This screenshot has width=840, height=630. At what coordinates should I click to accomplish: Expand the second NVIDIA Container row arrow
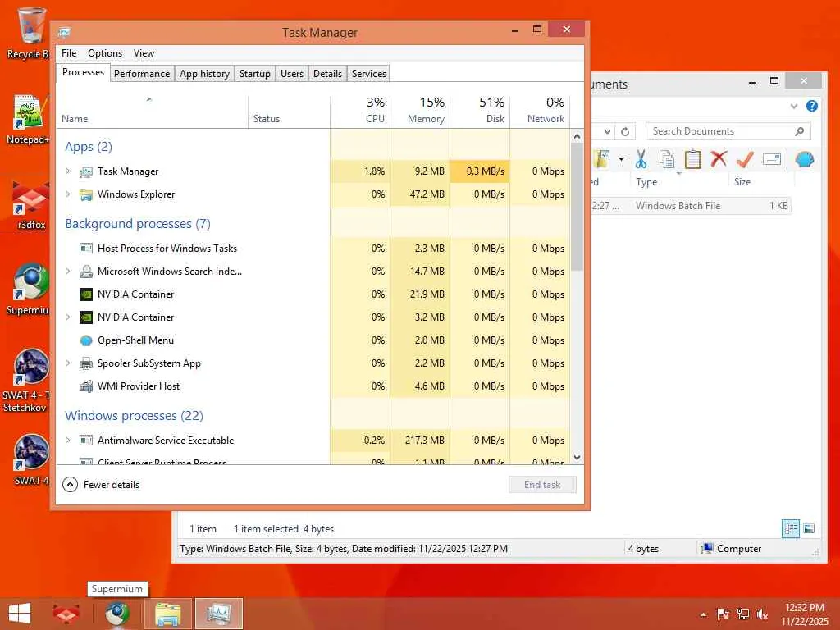67,317
